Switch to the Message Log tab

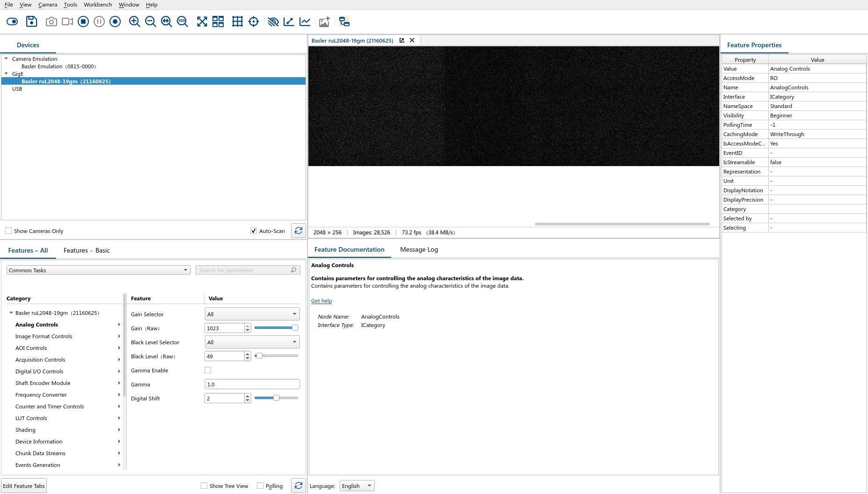[419, 249]
